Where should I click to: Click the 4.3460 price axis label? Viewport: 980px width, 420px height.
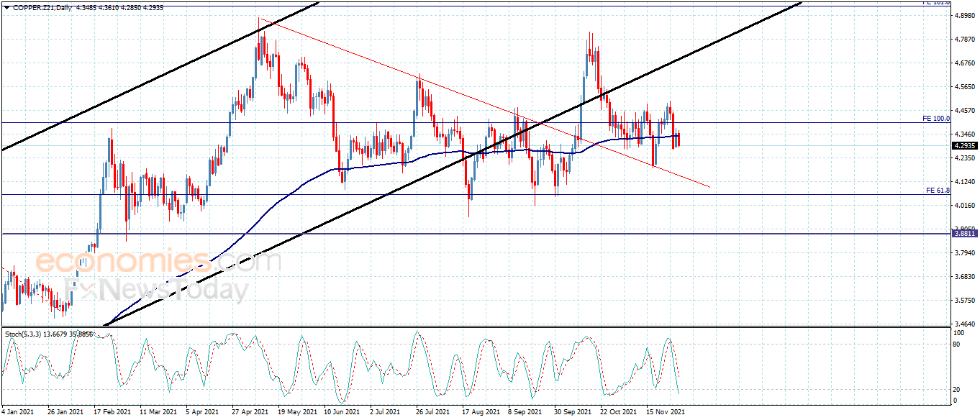[963, 134]
